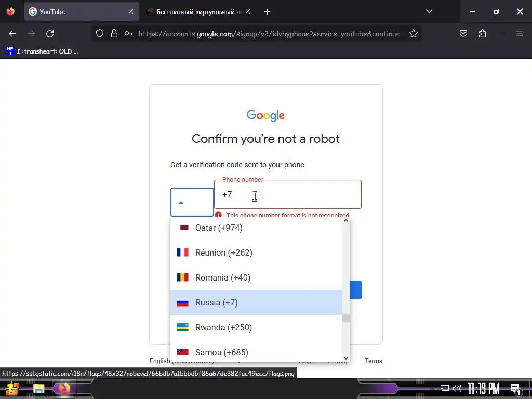The width and height of the screenshot is (532, 399).
Task: Click the country list scrollbar thumb
Action: [345, 318]
